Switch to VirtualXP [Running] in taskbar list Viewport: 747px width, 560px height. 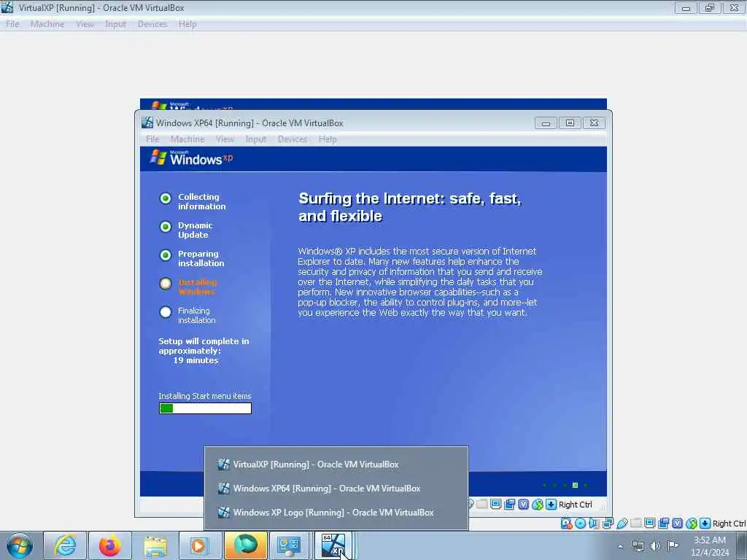click(x=336, y=464)
